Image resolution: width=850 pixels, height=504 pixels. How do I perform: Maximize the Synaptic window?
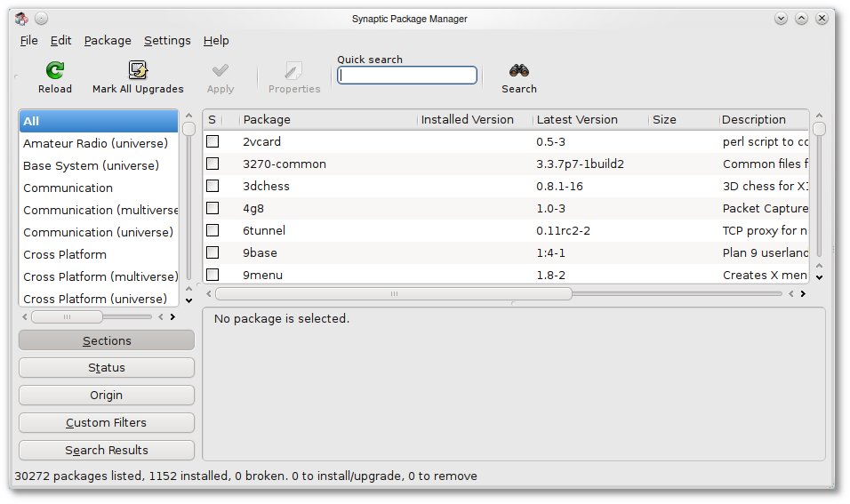pos(801,19)
